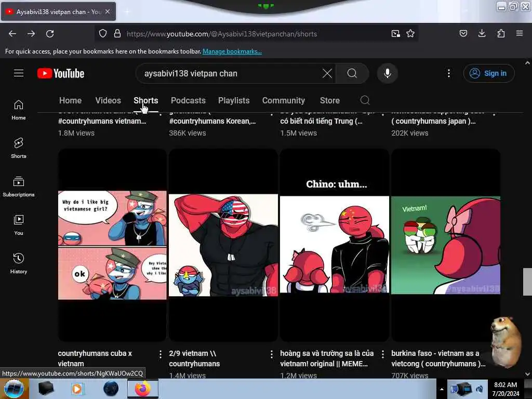This screenshot has width=532, height=399.
Task: Open Shorts in the left sidebar
Action: pos(19,148)
